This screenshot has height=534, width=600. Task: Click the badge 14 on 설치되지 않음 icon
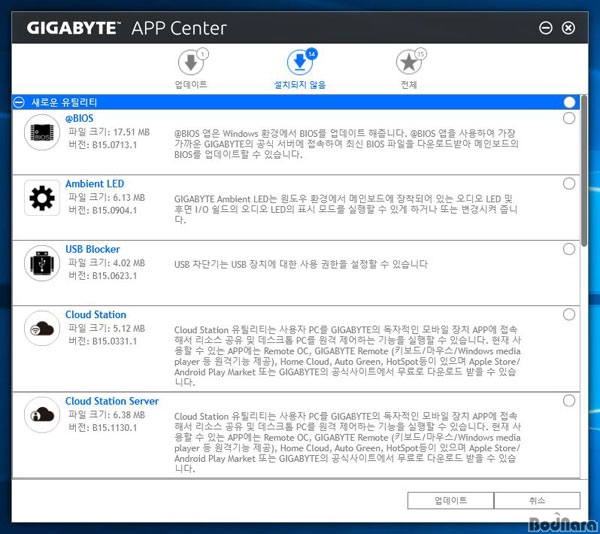[x=312, y=54]
